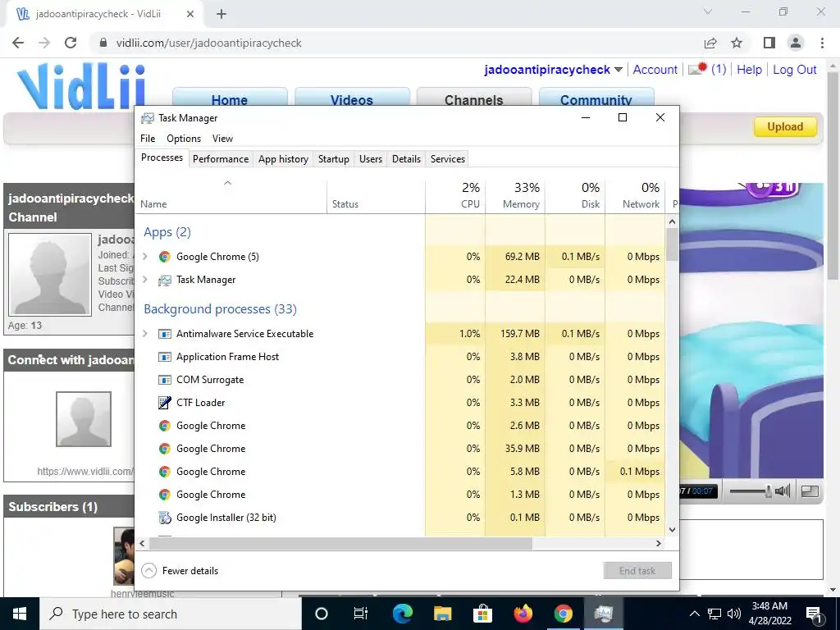Toggle mute on the VidLii video player

tap(783, 491)
